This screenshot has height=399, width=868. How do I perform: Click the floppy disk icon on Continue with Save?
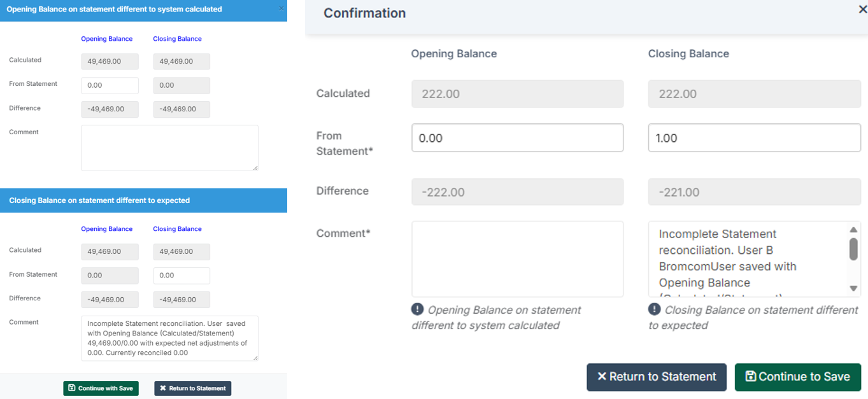pos(72,388)
